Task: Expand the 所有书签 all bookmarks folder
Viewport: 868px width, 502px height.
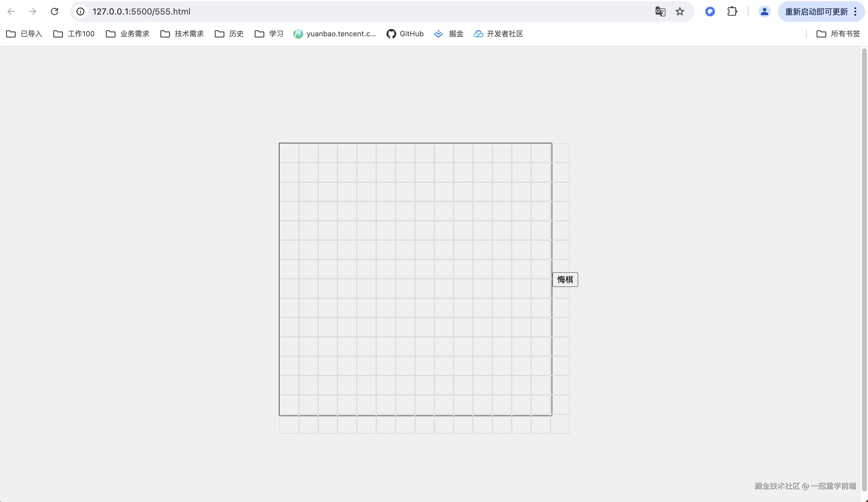Action: point(838,34)
